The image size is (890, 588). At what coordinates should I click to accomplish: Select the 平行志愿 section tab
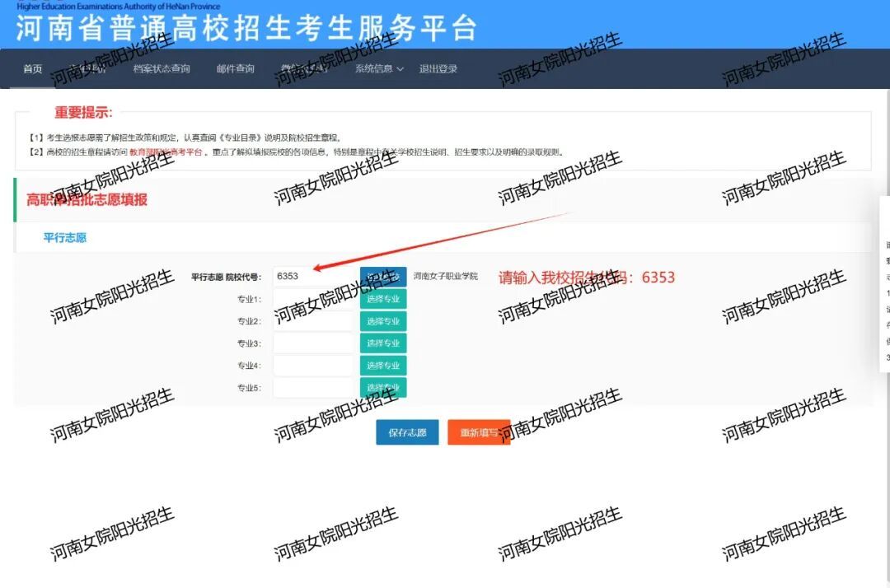[x=65, y=238]
